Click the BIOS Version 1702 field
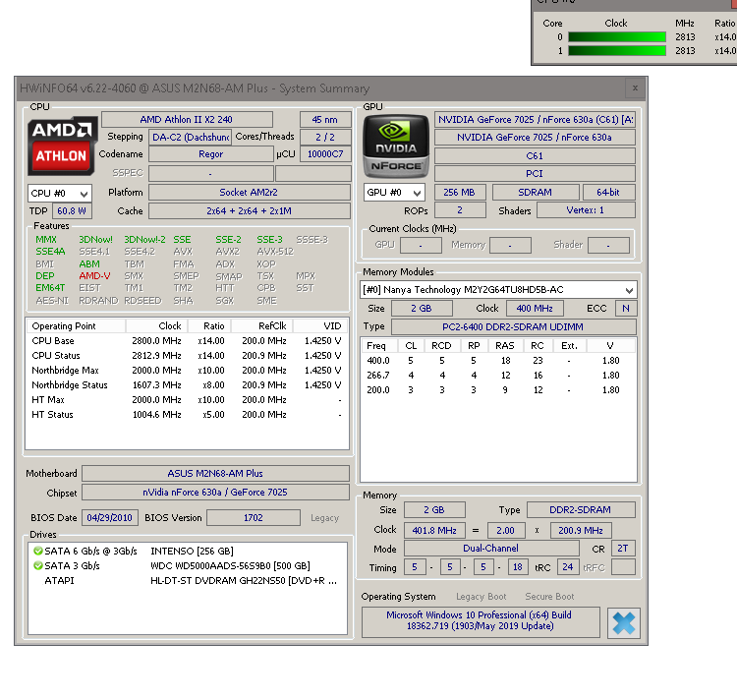 coord(254,517)
